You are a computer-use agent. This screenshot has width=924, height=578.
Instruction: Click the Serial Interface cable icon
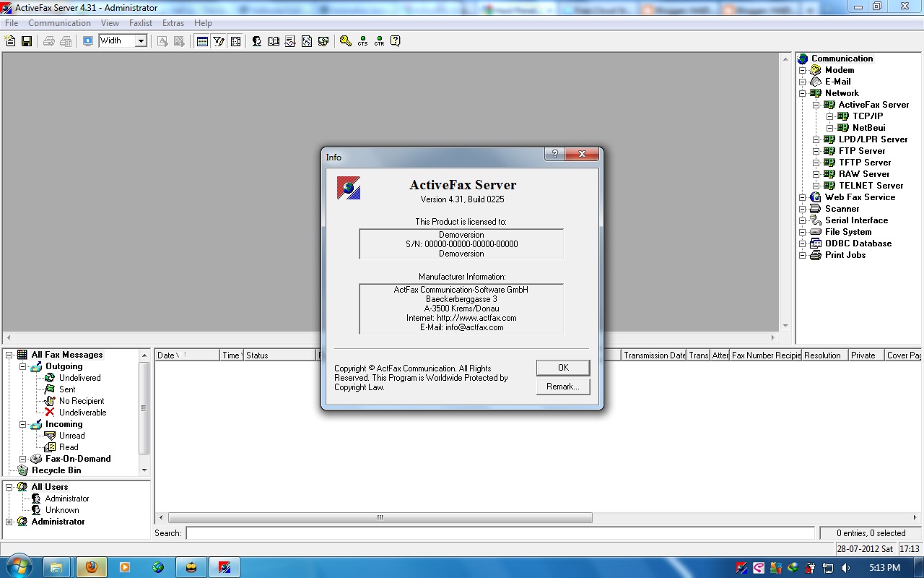[816, 220]
